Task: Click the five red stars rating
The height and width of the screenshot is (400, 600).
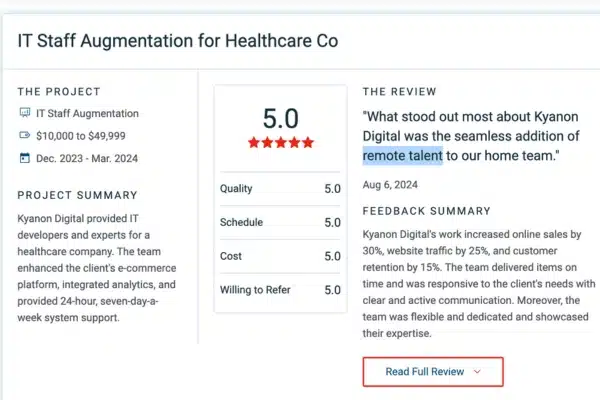Action: click(x=281, y=143)
